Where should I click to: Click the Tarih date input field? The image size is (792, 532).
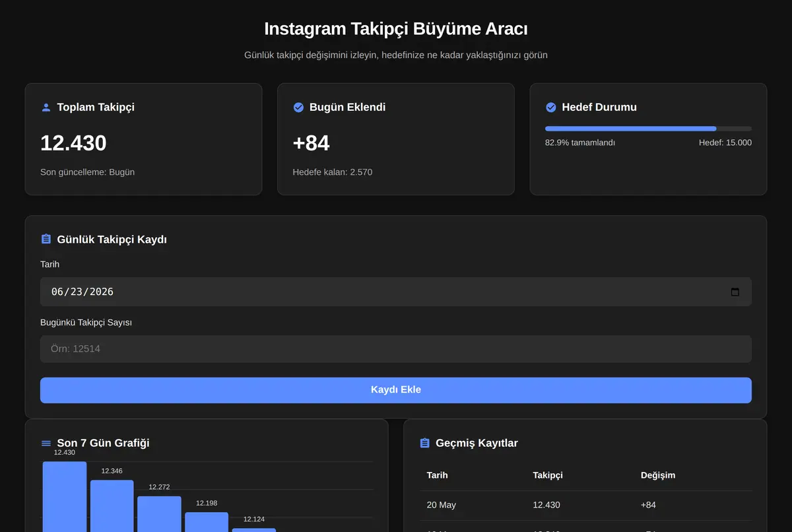pyautogui.click(x=396, y=292)
